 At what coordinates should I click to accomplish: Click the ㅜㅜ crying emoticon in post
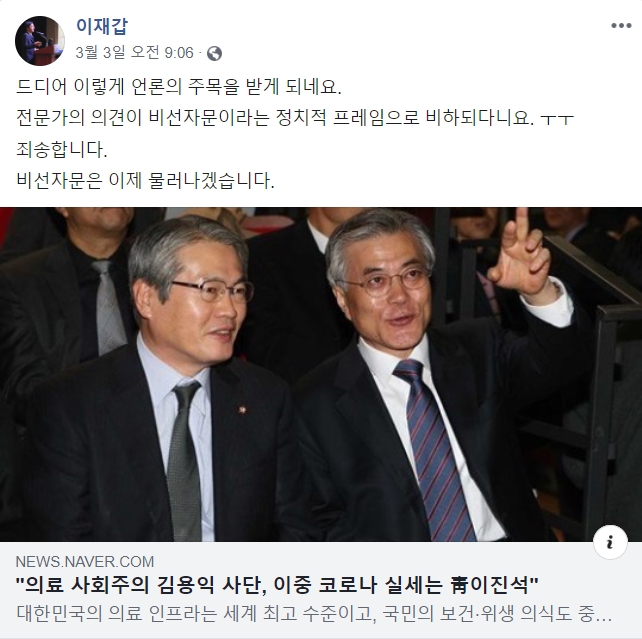pyautogui.click(x=557, y=119)
